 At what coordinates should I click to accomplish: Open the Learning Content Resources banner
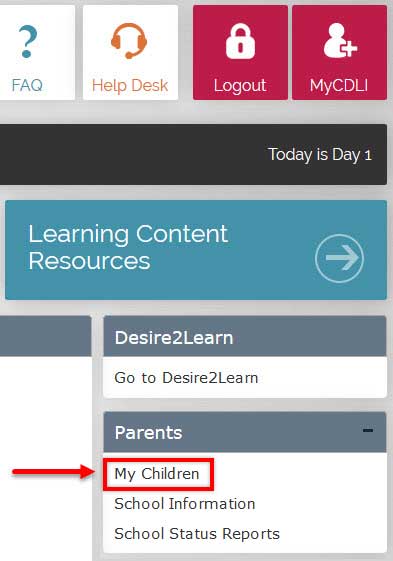pos(196,250)
